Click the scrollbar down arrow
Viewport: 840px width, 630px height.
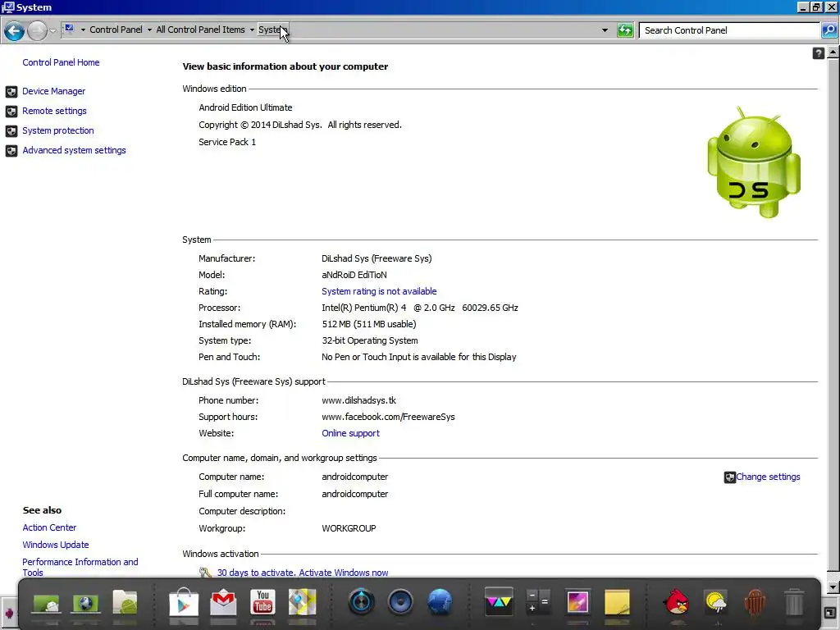[x=833, y=587]
